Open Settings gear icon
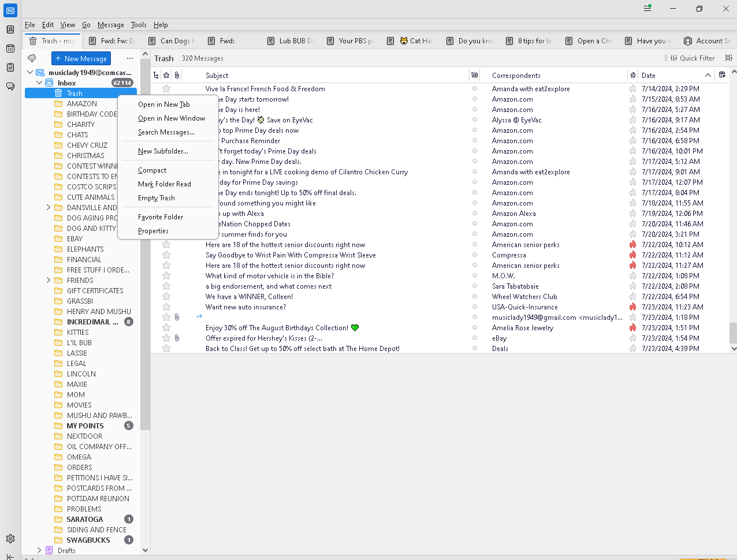Screen dimensions: 737x560 tap(10, 539)
